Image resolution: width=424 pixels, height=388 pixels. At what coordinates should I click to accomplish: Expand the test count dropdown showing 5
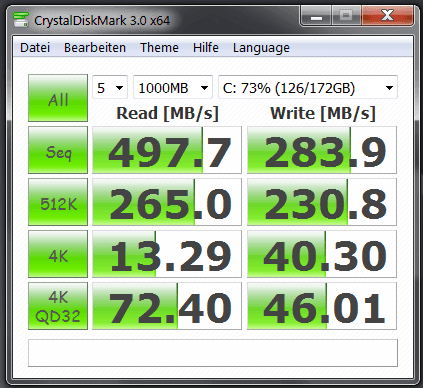point(110,87)
